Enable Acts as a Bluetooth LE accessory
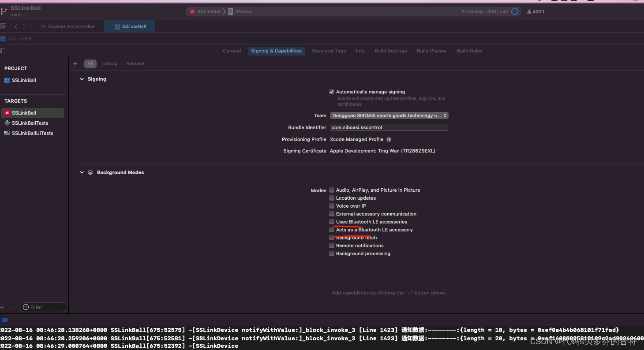Screen dimensions: 644x350 click(332, 230)
